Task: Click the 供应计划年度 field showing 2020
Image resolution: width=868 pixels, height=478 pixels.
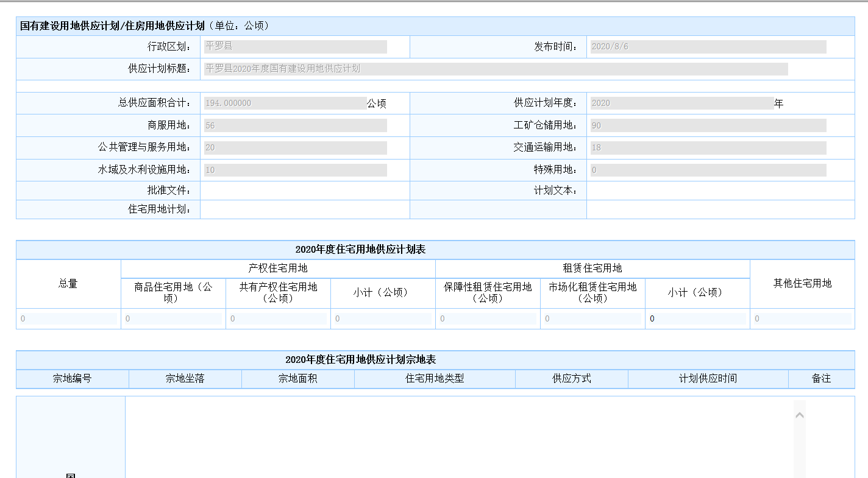Action: point(681,104)
